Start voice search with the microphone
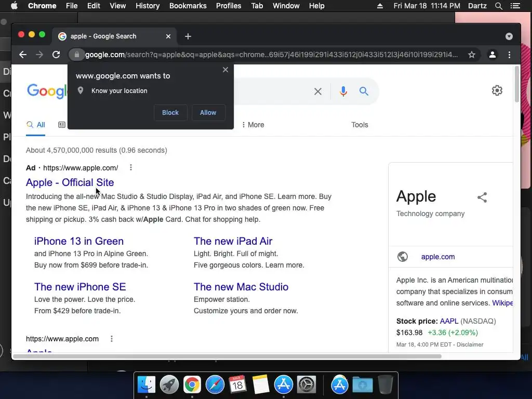This screenshot has width=532, height=399. [x=343, y=91]
